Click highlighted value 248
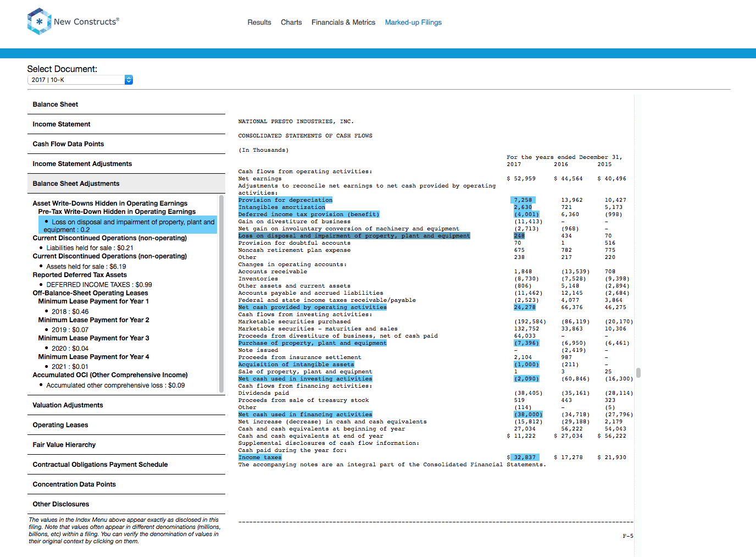 point(519,236)
